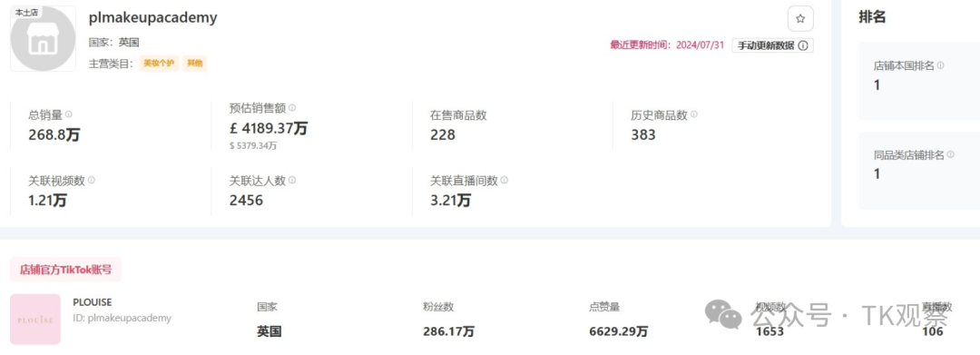
Task: Click the 排名 panel heading
Action: pos(873,17)
